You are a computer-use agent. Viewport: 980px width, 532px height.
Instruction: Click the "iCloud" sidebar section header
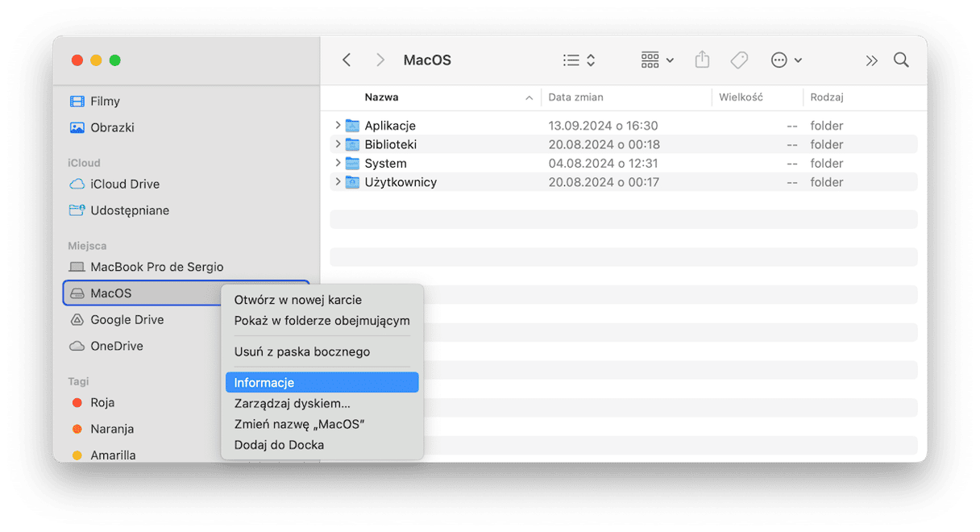(x=84, y=163)
